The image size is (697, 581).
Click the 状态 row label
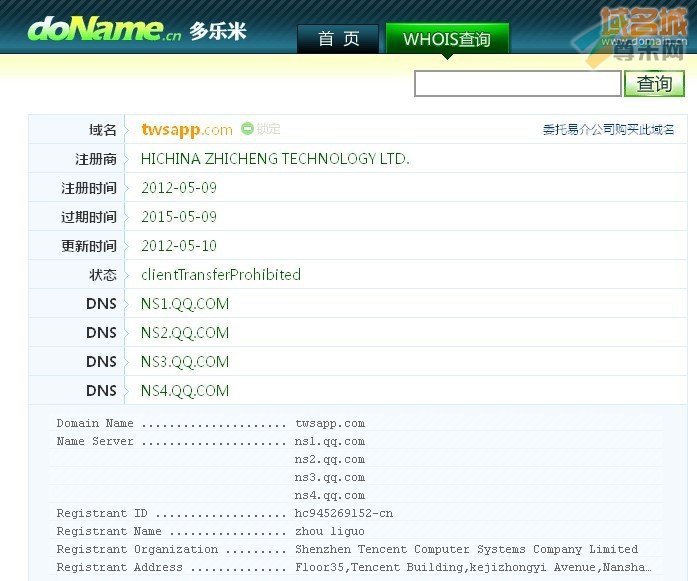[103, 275]
